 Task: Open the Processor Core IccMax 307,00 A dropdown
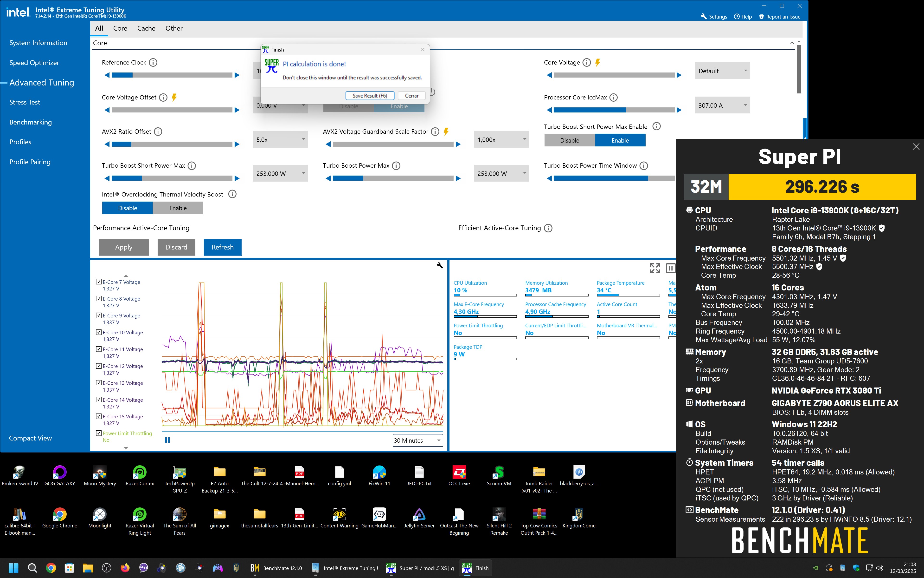(x=722, y=105)
